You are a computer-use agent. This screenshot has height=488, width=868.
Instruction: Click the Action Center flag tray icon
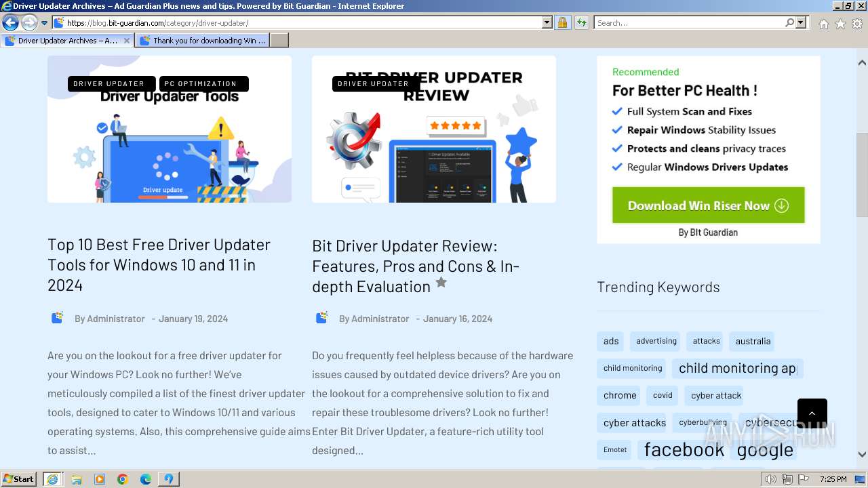(804, 479)
